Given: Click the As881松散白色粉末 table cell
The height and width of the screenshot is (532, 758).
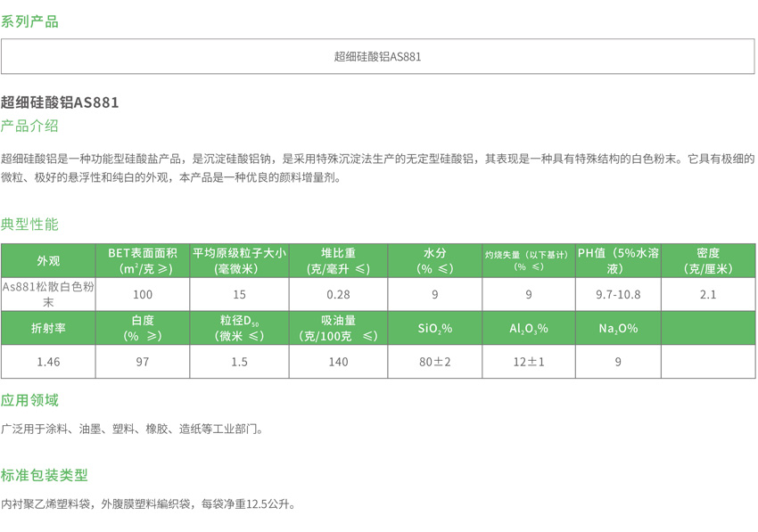Looking at the screenshot, I should point(48,294).
